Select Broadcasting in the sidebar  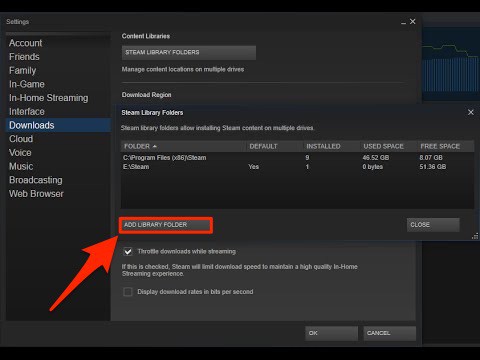pyautogui.click(x=36, y=180)
